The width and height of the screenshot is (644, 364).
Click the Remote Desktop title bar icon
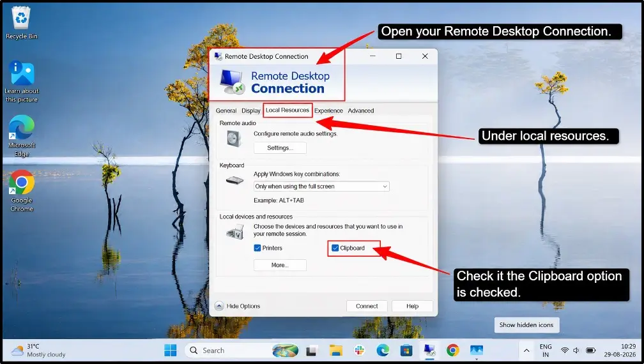click(218, 56)
